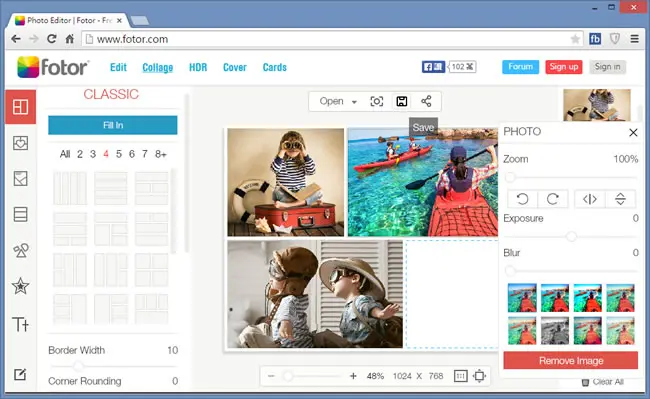The image size is (650, 399).
Task: Expand the Open dropdown arrow
Action: point(354,102)
